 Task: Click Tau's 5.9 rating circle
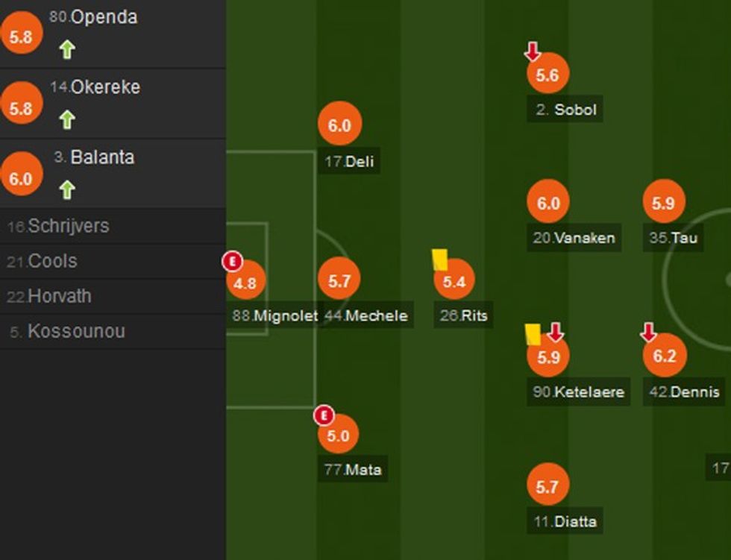tap(663, 202)
